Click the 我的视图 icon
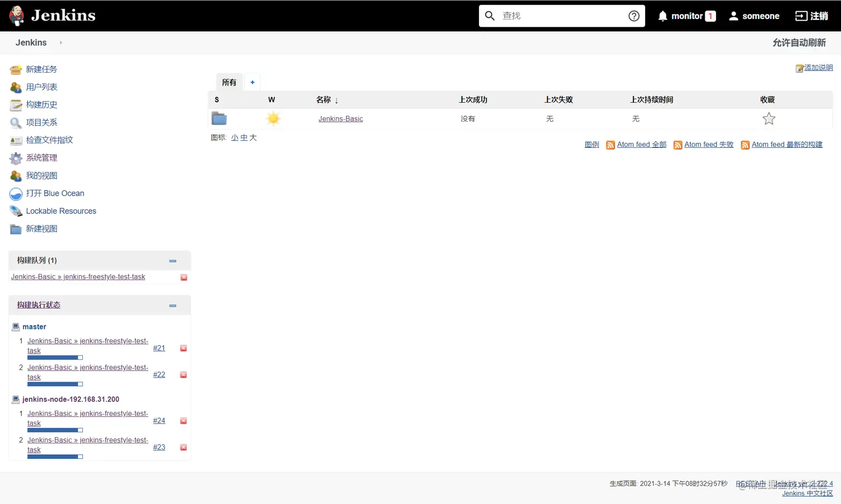 click(x=16, y=176)
